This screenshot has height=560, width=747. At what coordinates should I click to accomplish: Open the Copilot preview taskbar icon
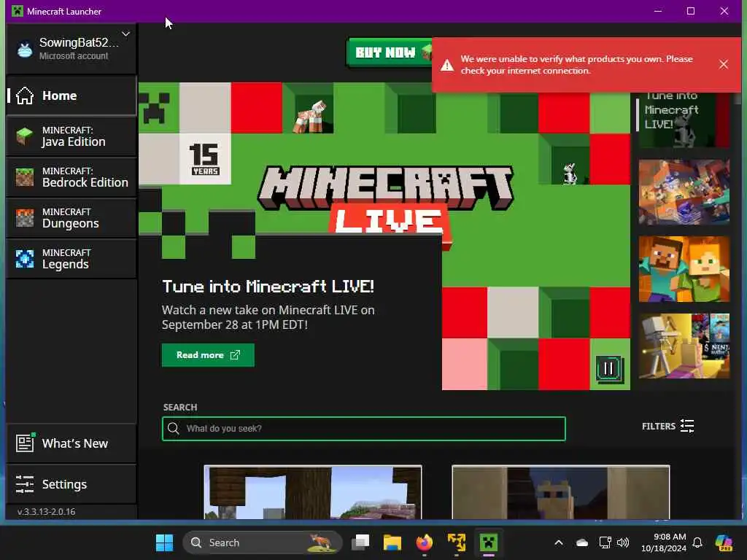tap(724, 542)
